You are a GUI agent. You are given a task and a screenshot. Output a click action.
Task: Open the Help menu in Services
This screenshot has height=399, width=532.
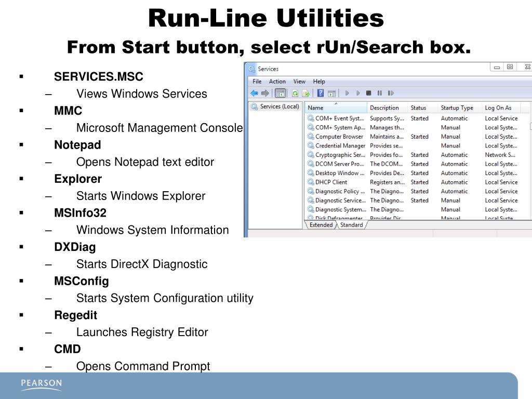point(319,82)
